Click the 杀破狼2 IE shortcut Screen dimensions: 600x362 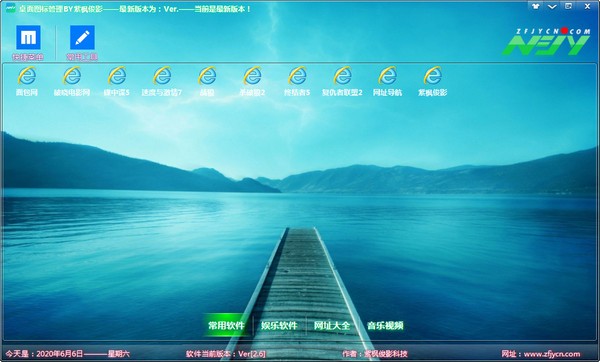(x=252, y=81)
